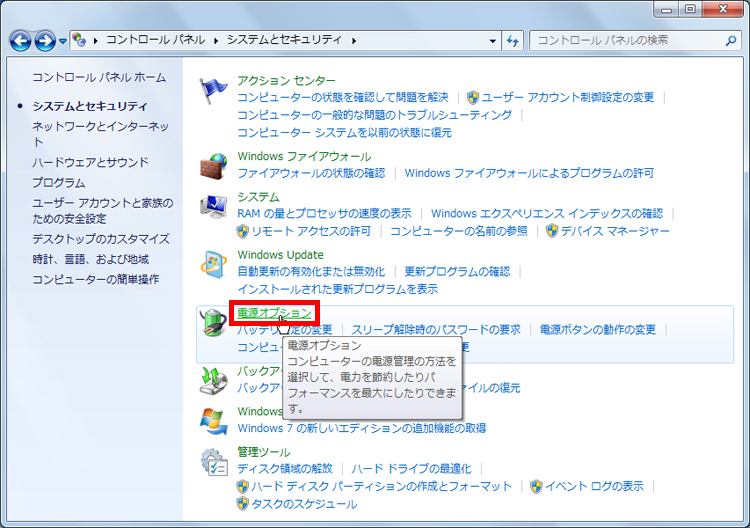Open the 電源オプション heading link
750x528 pixels.
tap(274, 313)
